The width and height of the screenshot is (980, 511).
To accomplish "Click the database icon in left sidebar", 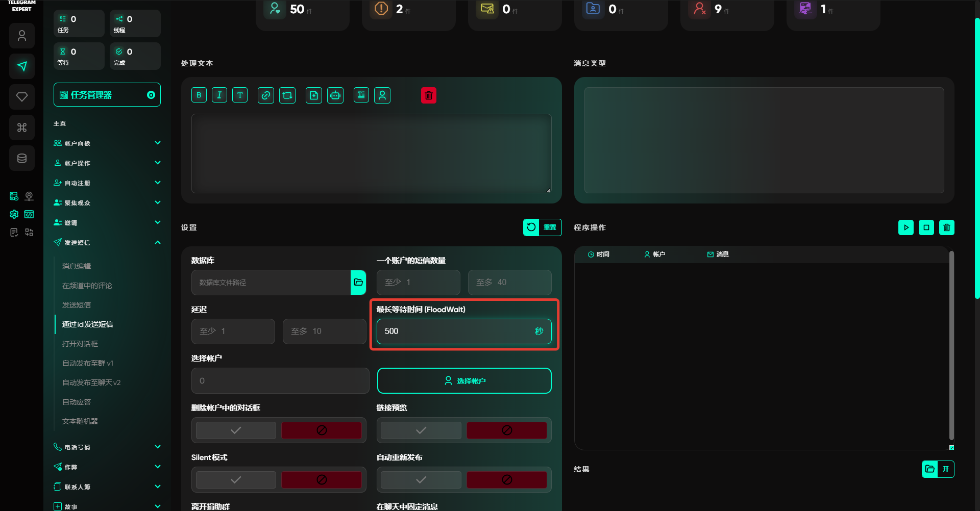I will 22,158.
